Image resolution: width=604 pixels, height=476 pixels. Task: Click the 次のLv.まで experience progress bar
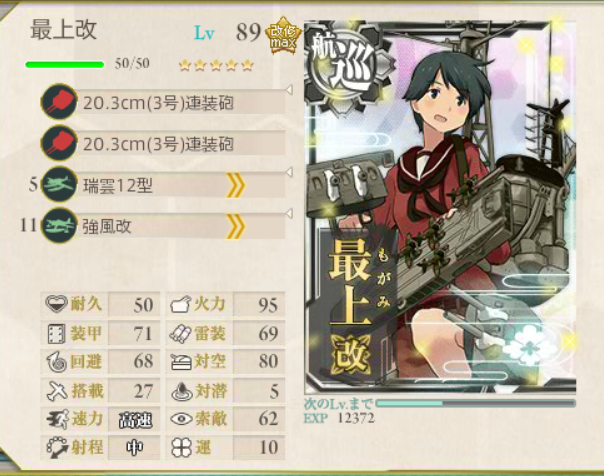475,403
